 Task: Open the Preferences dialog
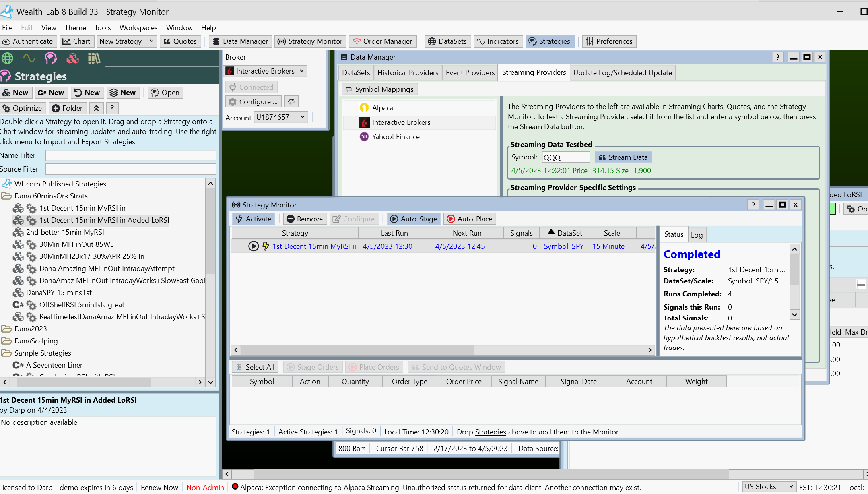(x=609, y=41)
